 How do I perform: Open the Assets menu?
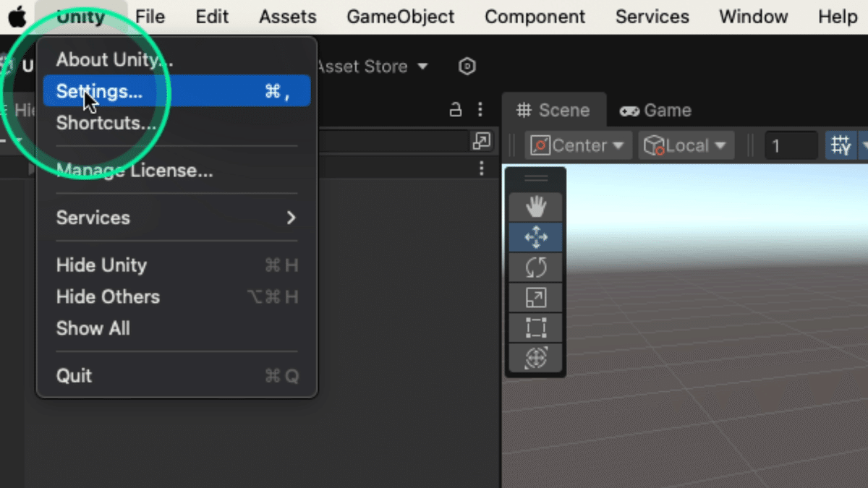(x=288, y=17)
